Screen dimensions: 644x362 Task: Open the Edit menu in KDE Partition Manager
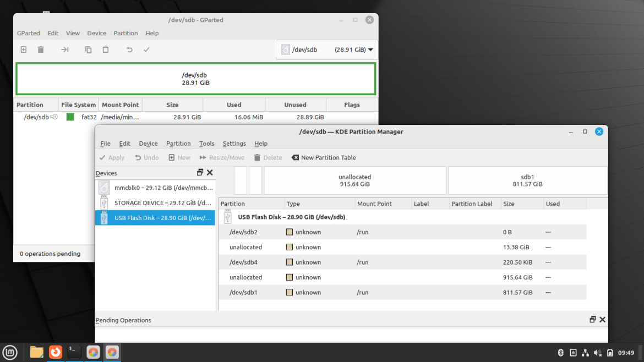point(124,144)
